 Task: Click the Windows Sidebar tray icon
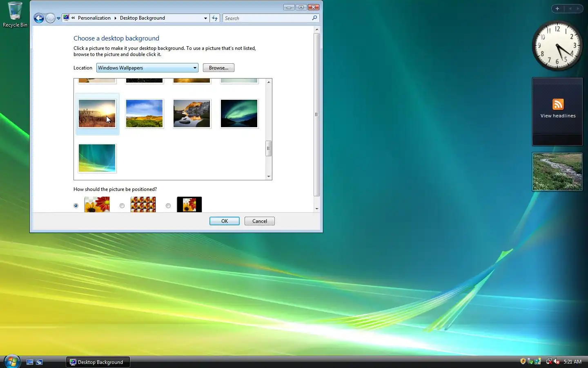pyautogui.click(x=538, y=361)
